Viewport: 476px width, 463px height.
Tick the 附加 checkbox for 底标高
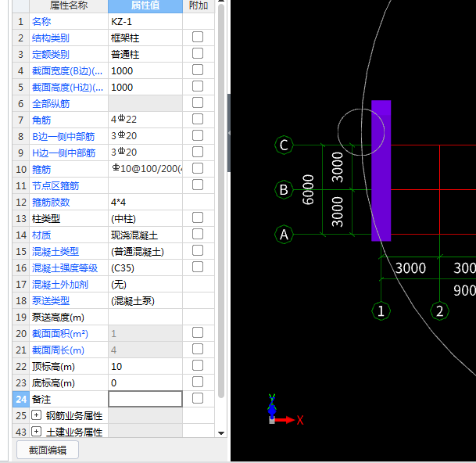[x=198, y=382]
